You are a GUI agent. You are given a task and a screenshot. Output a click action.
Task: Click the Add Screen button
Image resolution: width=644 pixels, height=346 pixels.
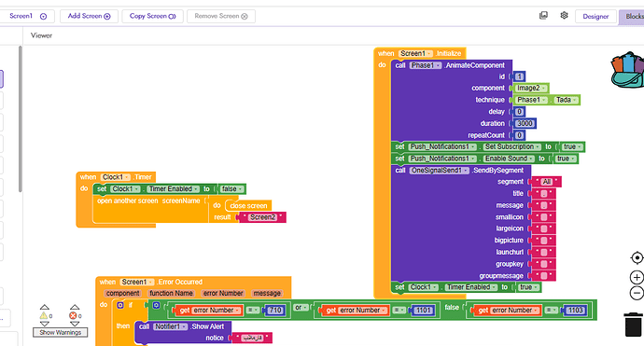[89, 16]
